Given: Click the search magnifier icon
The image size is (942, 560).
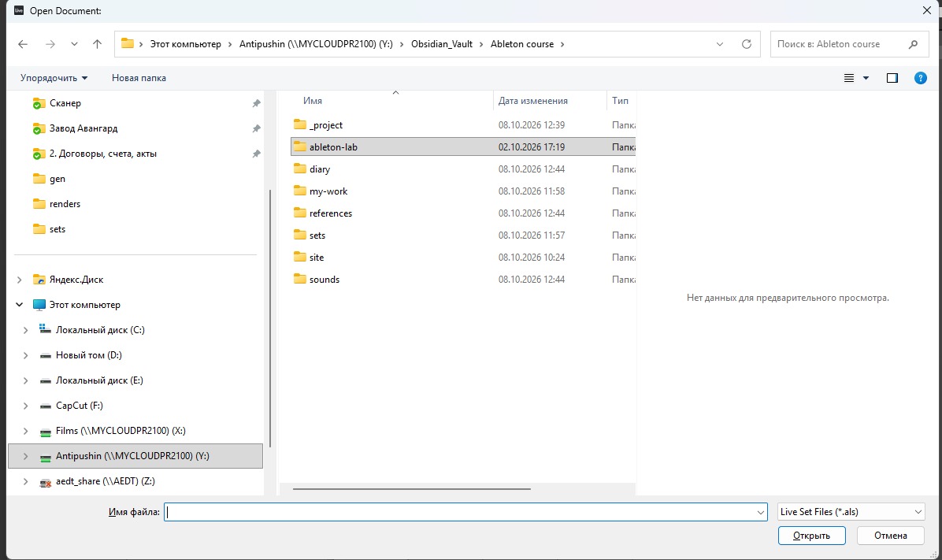Looking at the screenshot, I should point(913,44).
